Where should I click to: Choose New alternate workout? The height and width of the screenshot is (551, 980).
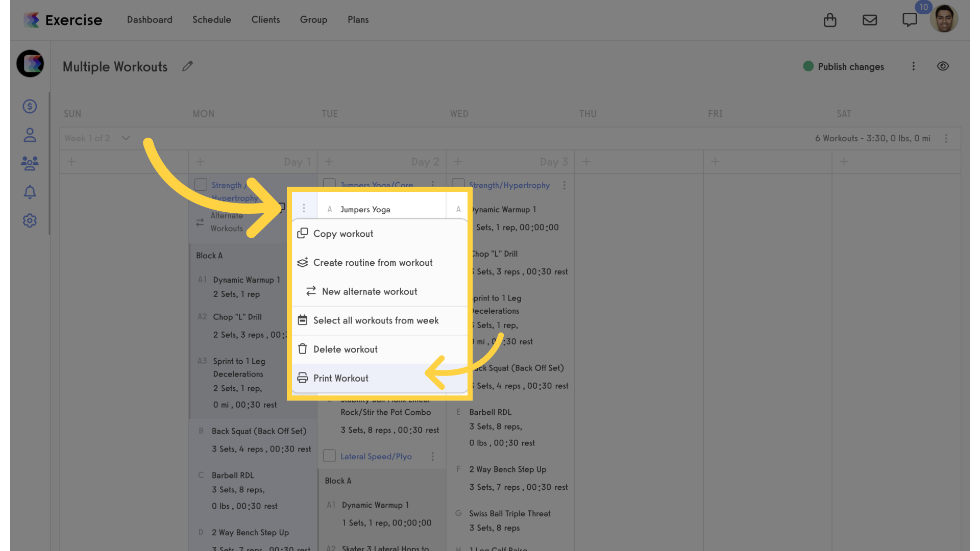(x=379, y=291)
